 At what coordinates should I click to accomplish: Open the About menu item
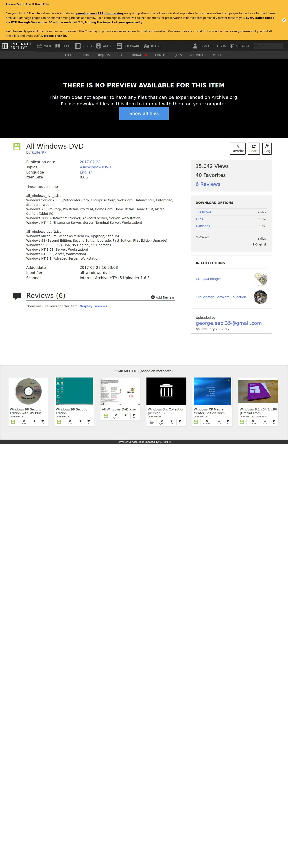pos(69,55)
